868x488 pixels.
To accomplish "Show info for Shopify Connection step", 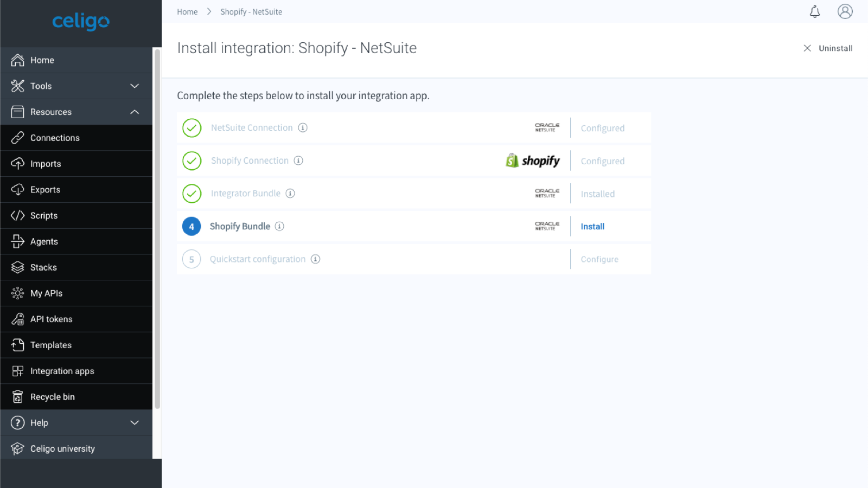I will 298,160.
